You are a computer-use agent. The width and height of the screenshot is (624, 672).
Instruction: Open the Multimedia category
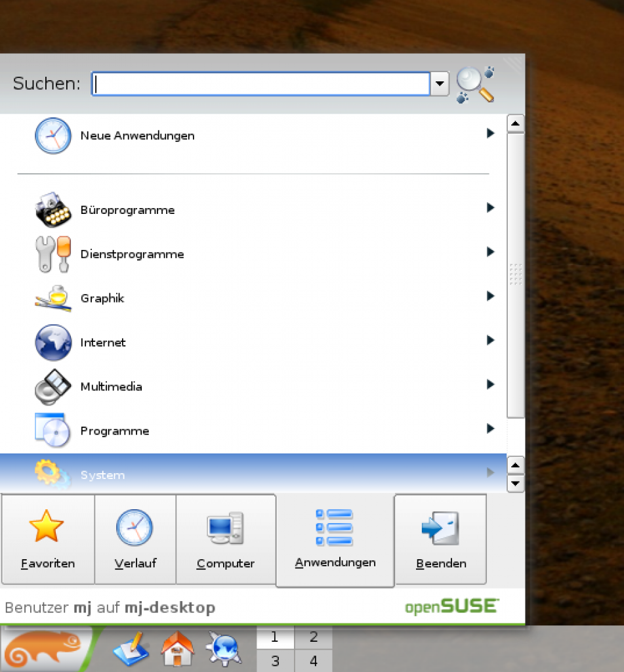pyautogui.click(x=253, y=387)
